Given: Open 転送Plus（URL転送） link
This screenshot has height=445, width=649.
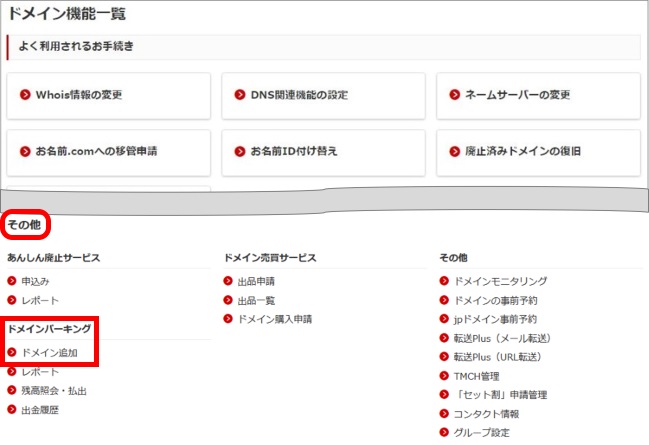Looking at the screenshot, I should coord(498,357).
